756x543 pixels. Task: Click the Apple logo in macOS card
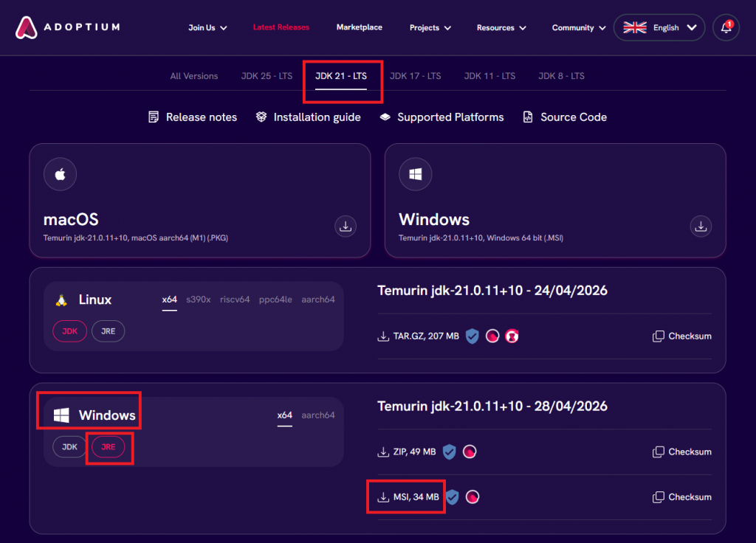tap(61, 174)
